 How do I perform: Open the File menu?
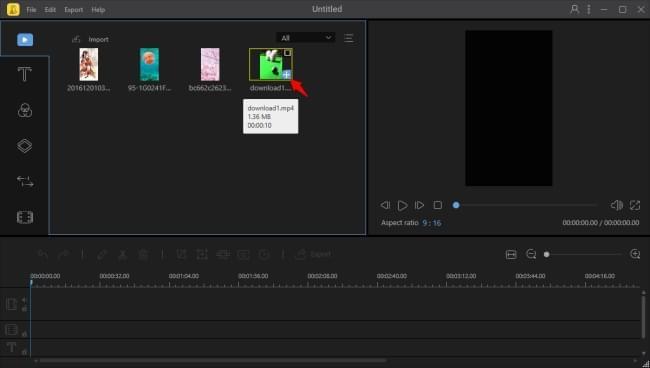(x=31, y=10)
